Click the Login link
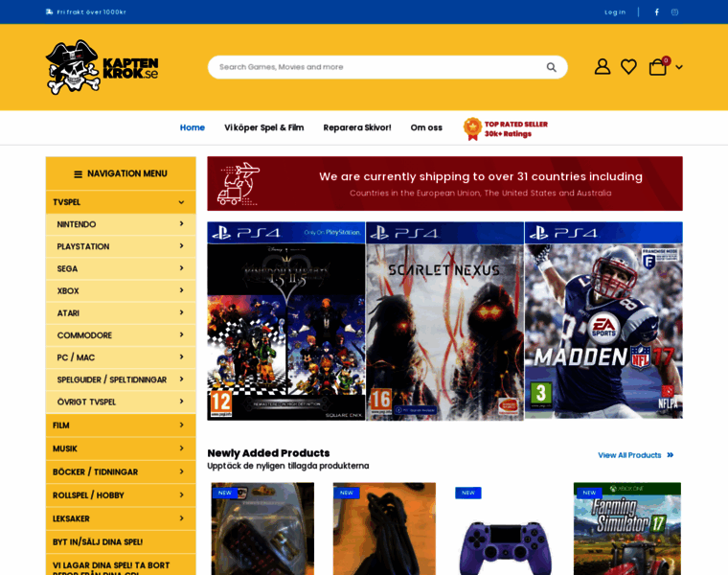 pyautogui.click(x=615, y=12)
